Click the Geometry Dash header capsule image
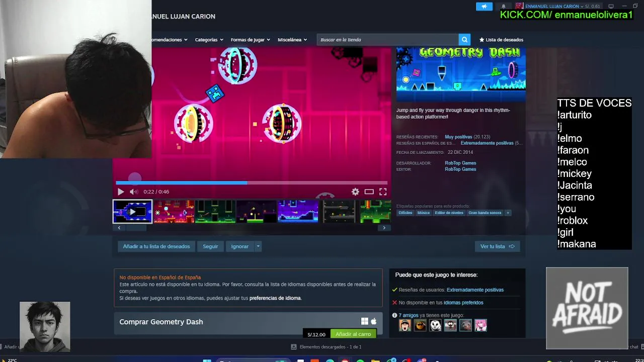Image resolution: width=644 pixels, height=362 pixels. click(x=461, y=74)
